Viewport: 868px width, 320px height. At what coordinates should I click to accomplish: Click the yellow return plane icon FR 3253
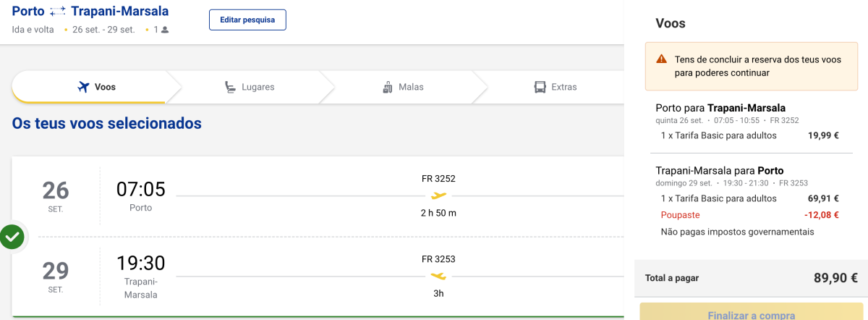[438, 276]
